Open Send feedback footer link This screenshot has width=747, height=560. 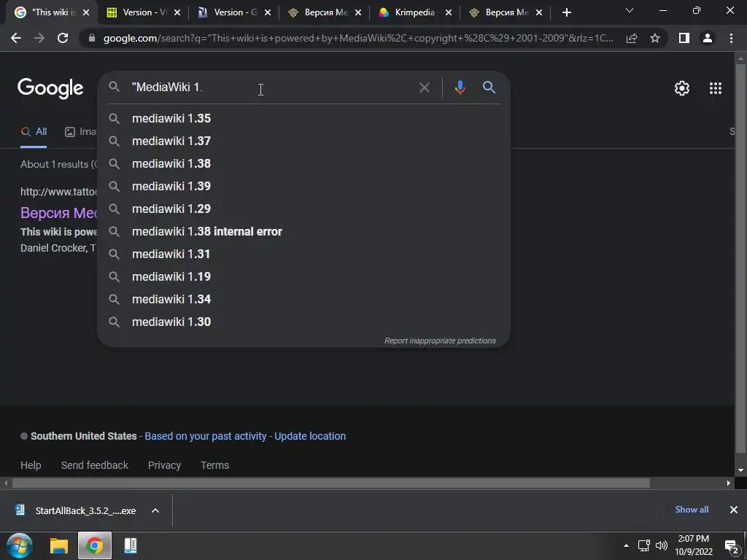tap(94, 465)
